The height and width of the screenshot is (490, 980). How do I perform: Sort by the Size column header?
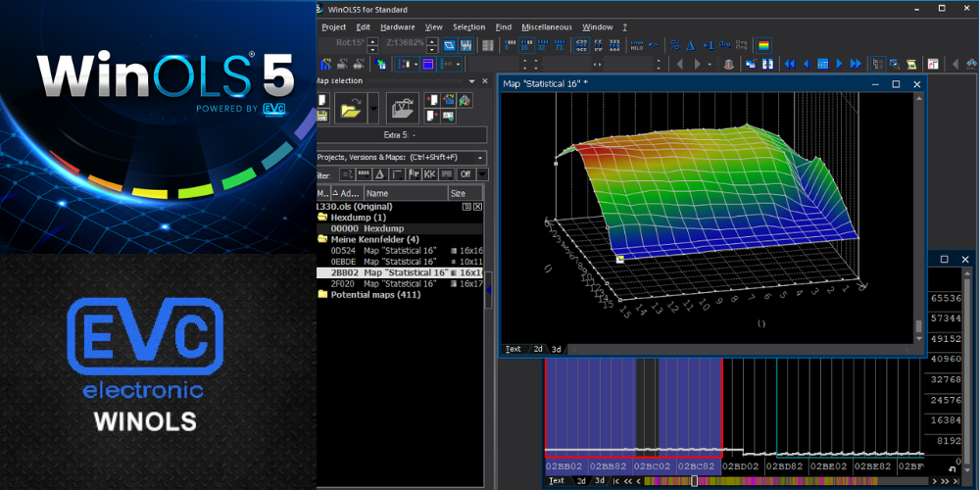click(x=465, y=194)
